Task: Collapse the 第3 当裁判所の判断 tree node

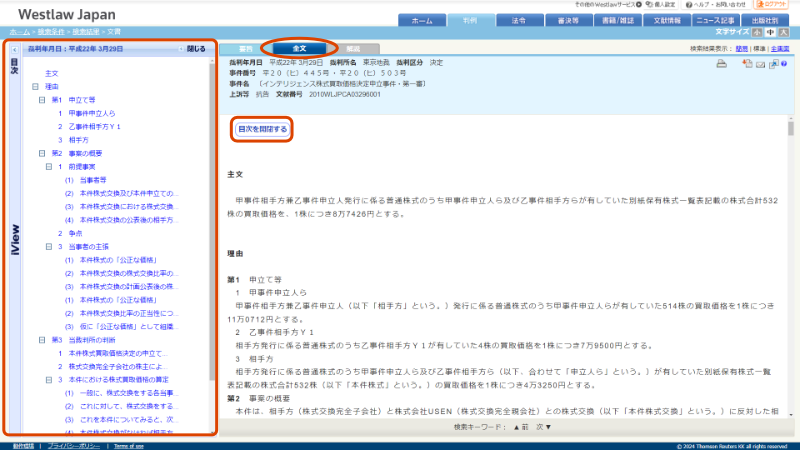Action: pyautogui.click(x=41, y=339)
